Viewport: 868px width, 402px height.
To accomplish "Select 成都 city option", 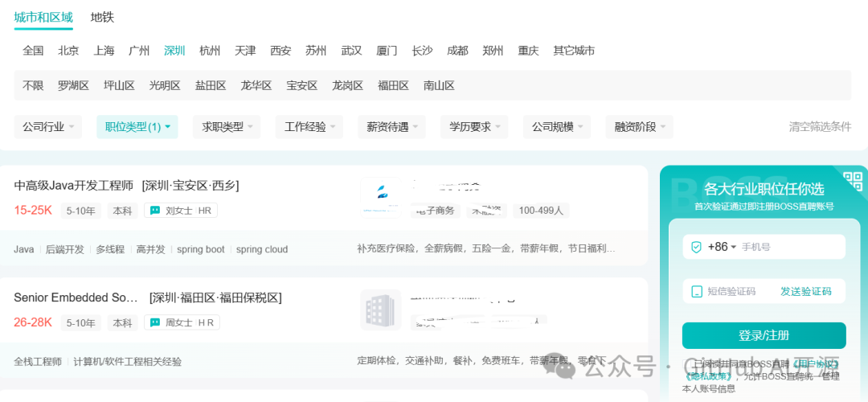I will pos(458,51).
